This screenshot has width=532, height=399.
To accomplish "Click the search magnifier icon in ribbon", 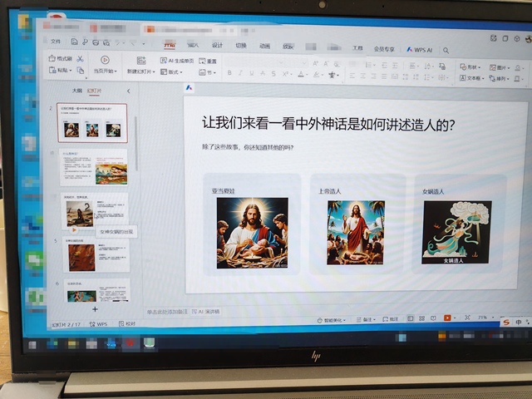I will (446, 50).
